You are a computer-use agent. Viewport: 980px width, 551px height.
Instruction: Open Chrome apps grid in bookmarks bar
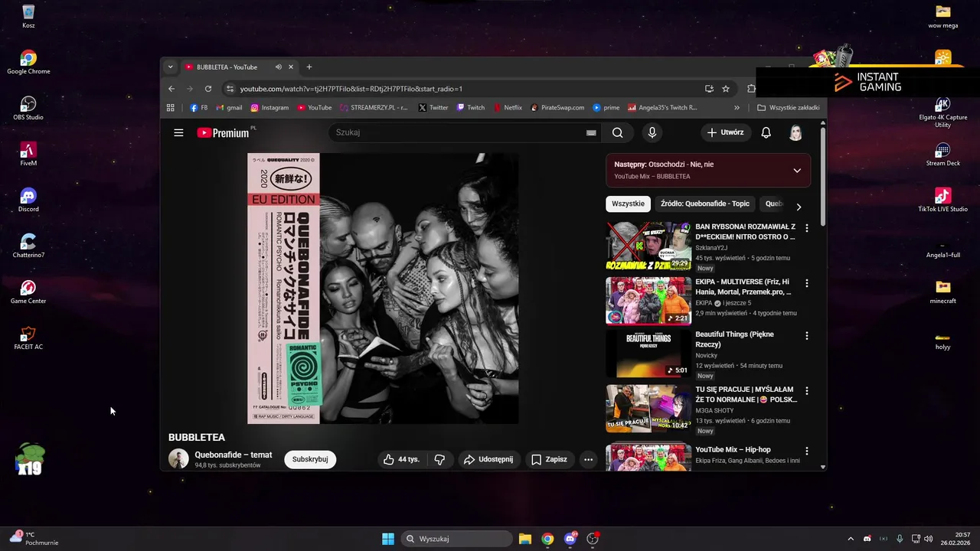point(171,108)
